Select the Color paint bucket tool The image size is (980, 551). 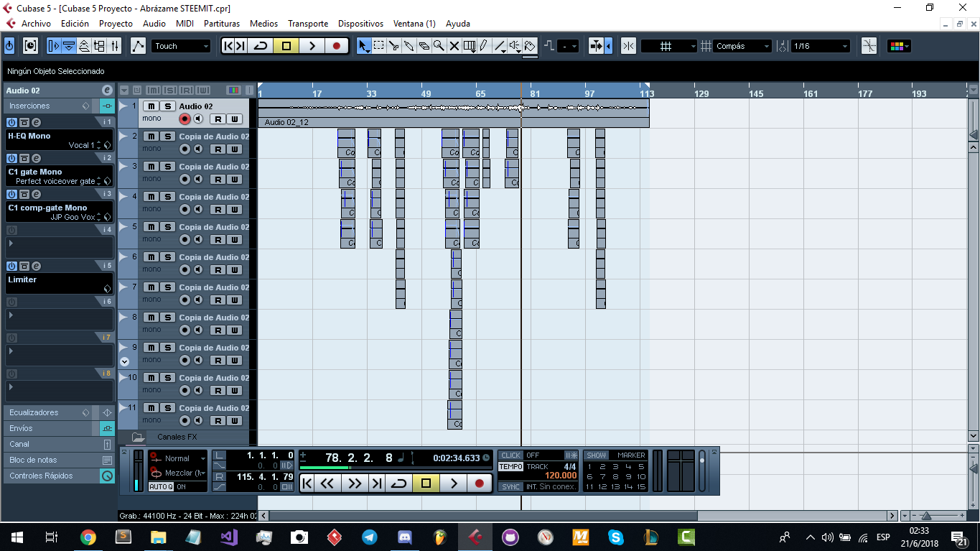pos(530,46)
